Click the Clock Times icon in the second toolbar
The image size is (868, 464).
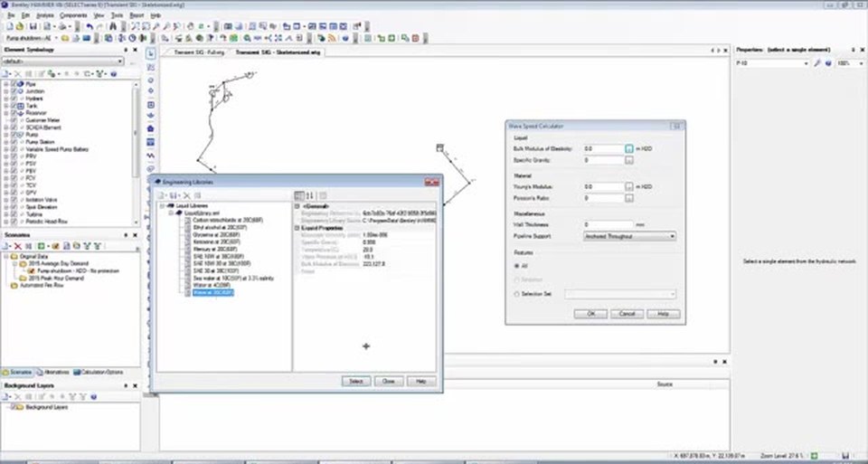click(132, 38)
